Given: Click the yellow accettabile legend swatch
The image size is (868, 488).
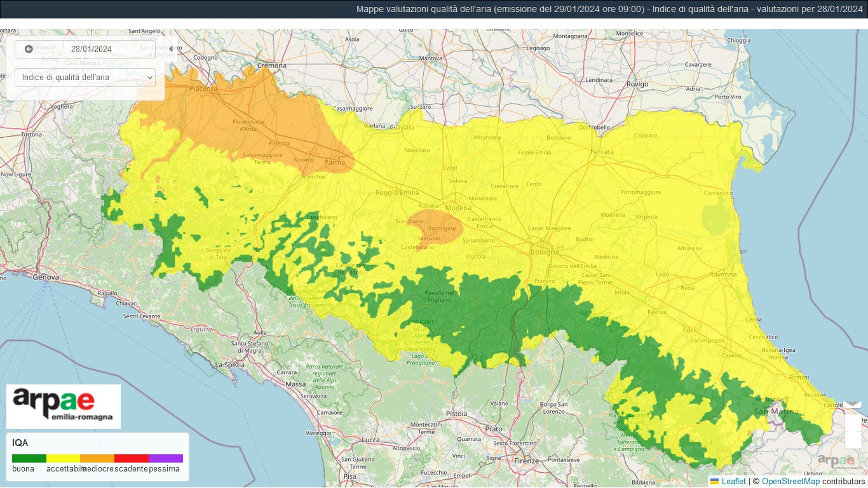Looking at the screenshot, I should (63, 458).
